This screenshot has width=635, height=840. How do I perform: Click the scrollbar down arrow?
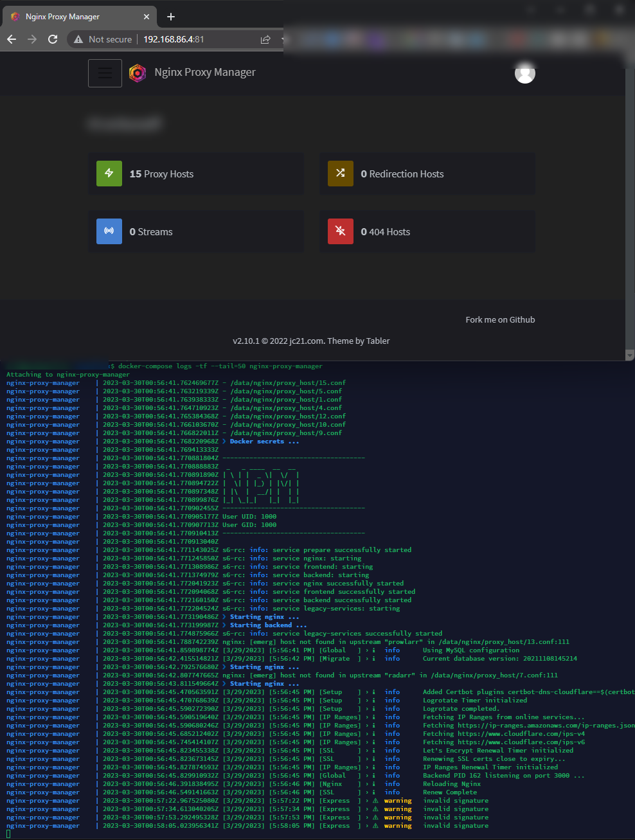(631, 354)
